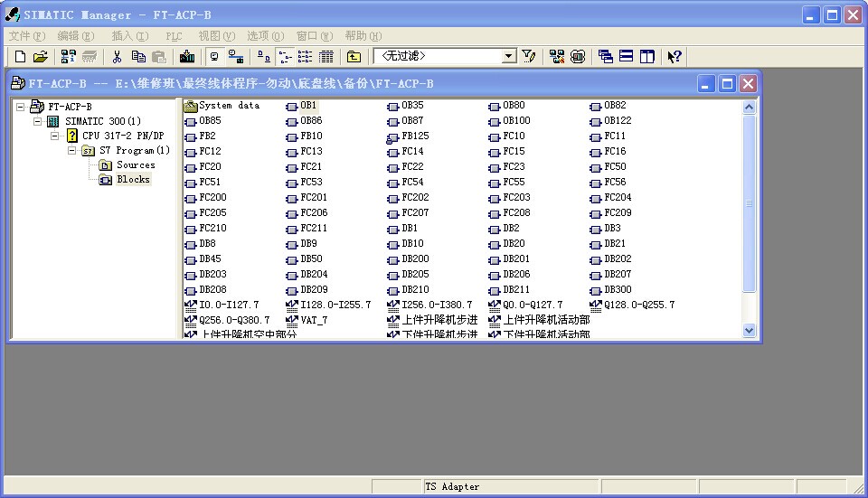Viewport: 868px width, 498px height.
Task: Open the 插入(I) menu
Action: coord(129,36)
